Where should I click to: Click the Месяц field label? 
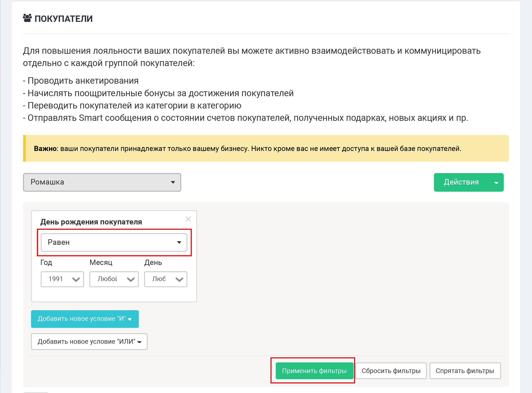tap(101, 262)
